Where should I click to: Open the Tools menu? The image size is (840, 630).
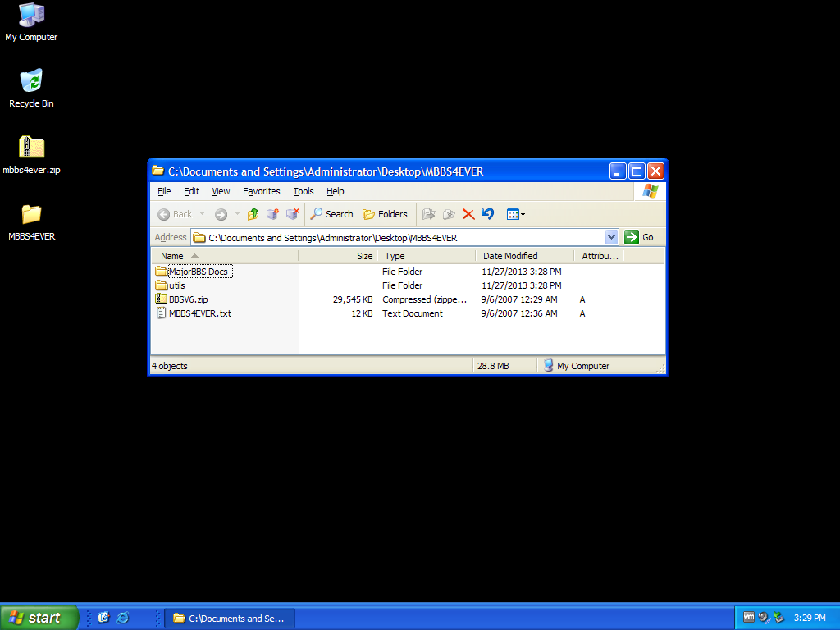click(304, 191)
